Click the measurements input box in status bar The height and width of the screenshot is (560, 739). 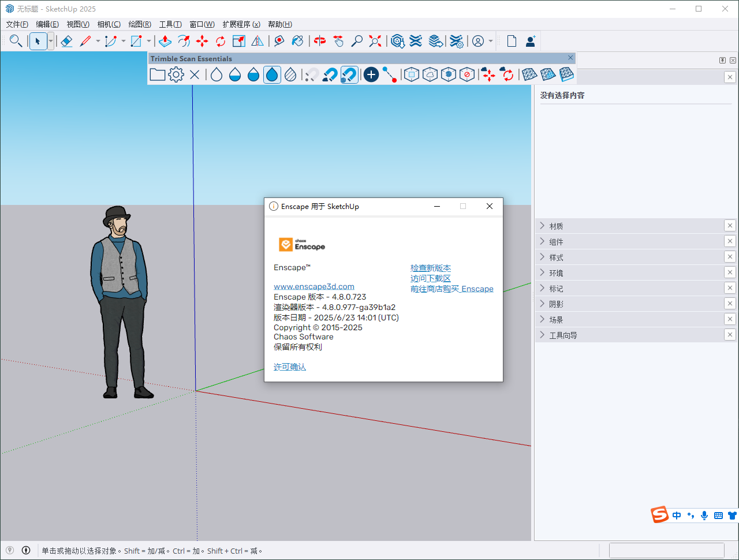click(x=667, y=550)
